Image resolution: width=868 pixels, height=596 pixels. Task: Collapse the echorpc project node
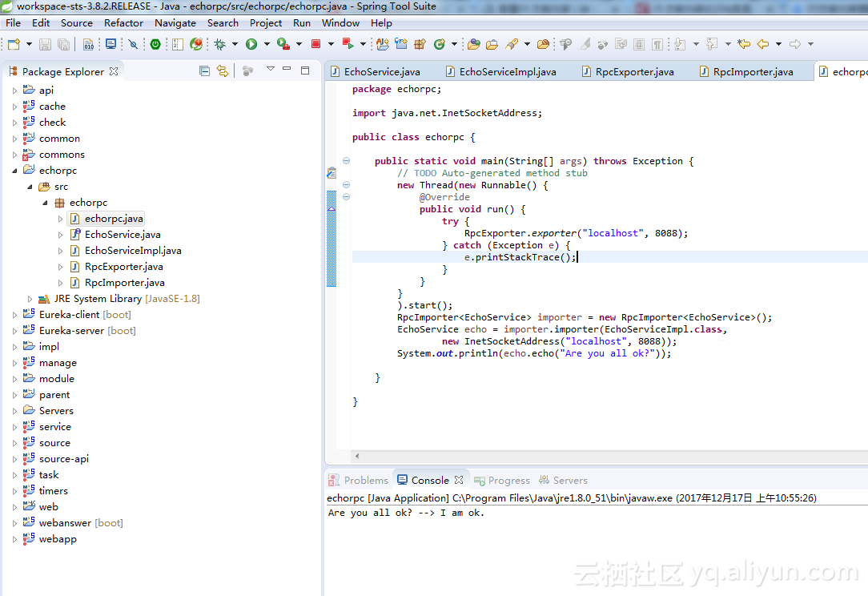pos(15,171)
